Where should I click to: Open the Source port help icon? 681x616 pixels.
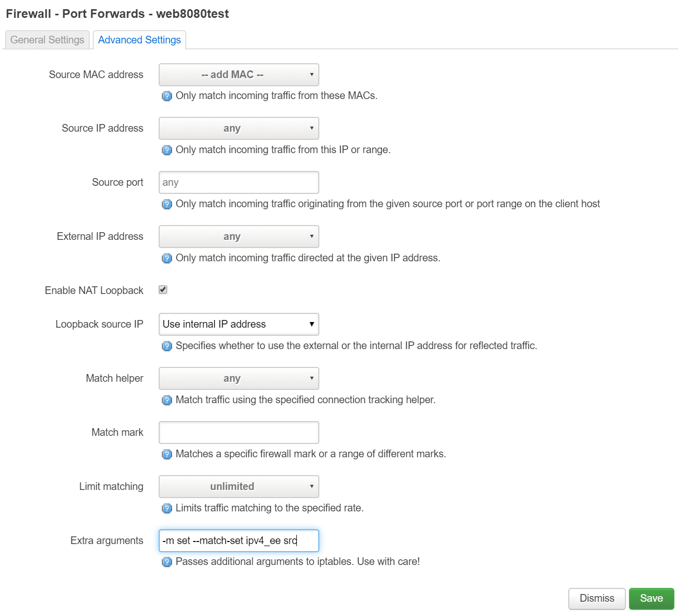click(167, 204)
